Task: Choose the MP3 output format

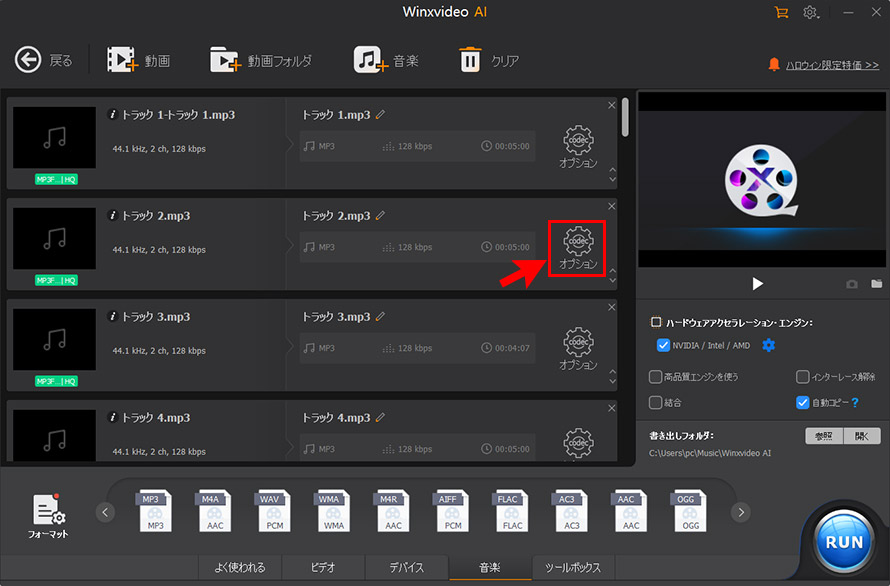Action: (x=156, y=511)
